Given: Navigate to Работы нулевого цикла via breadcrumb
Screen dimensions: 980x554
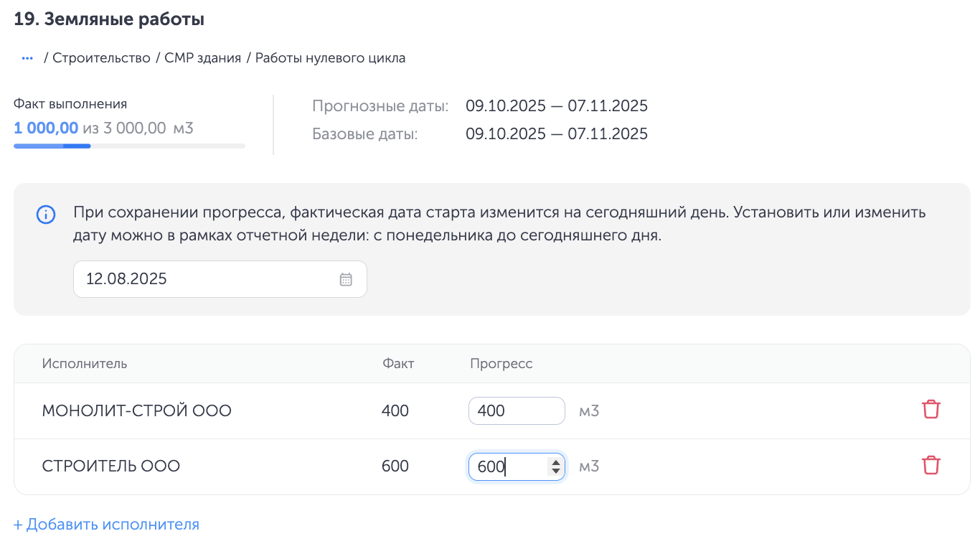Looking at the screenshot, I should (x=329, y=57).
